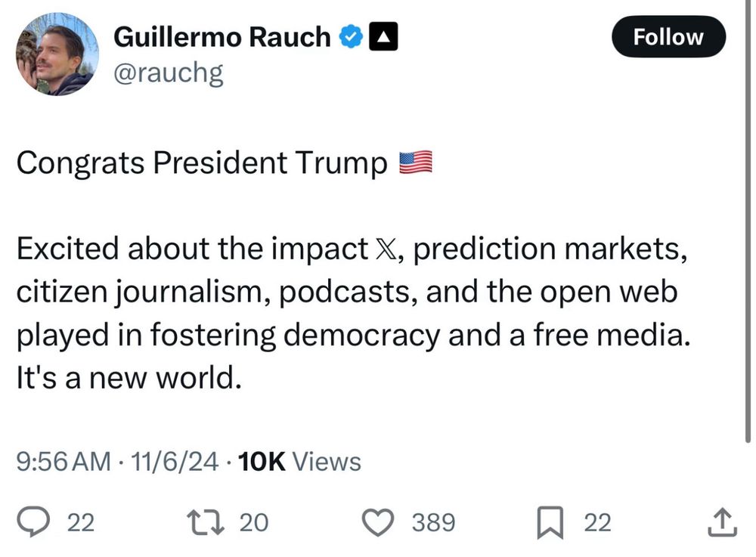Click the vertical scrollbar on right edge

[748, 227]
